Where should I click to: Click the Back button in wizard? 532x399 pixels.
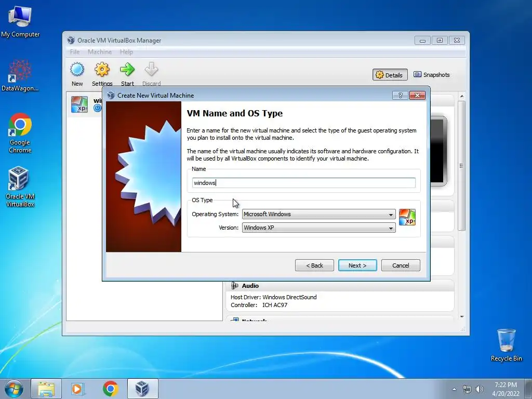[x=314, y=265]
